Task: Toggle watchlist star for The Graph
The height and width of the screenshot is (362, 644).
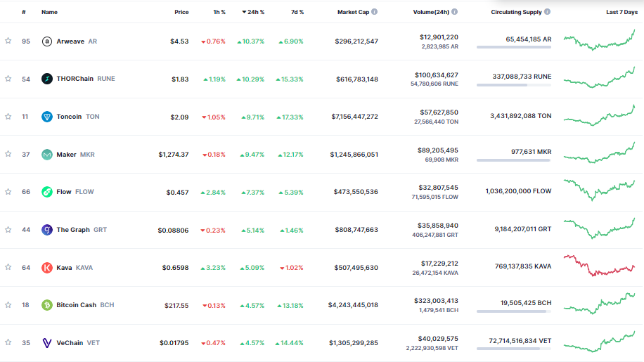Action: coord(8,229)
